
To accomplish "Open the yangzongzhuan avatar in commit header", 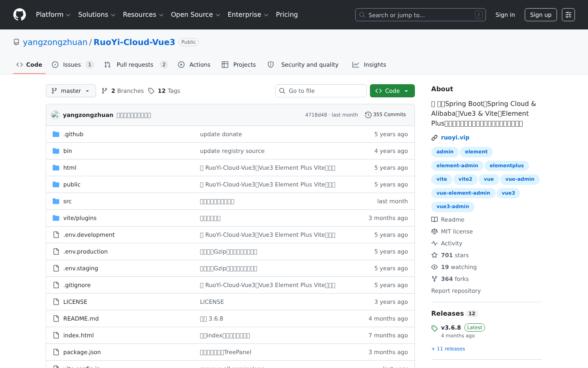I will [56, 115].
